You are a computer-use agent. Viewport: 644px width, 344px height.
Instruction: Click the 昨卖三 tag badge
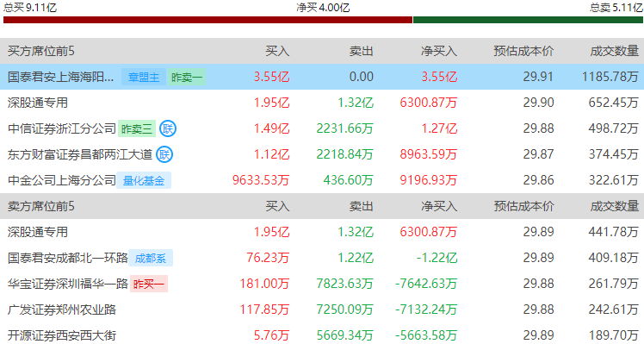[137, 128]
